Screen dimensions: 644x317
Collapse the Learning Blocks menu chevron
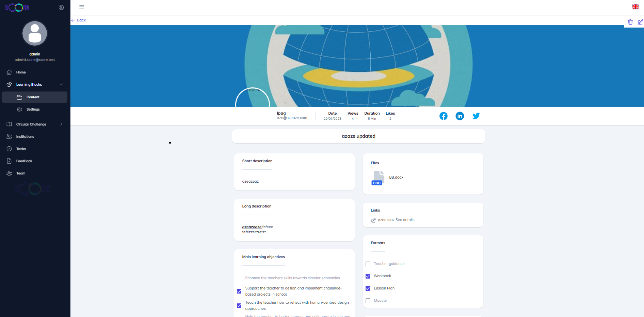[x=61, y=85]
